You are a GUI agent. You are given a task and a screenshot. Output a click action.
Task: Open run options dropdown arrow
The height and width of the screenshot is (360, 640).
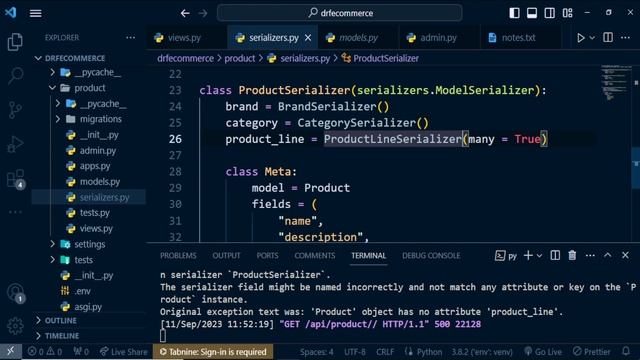coord(592,38)
